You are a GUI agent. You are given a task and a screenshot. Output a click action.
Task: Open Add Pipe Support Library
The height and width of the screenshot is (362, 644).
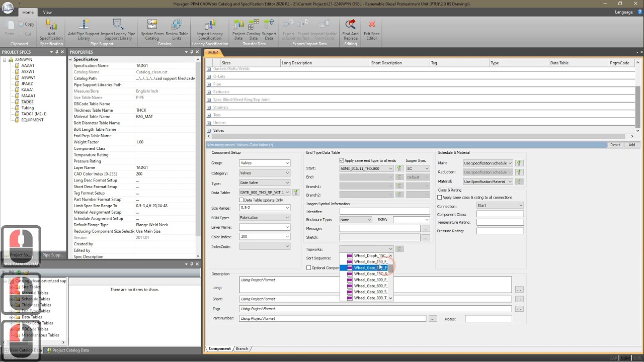pos(84,24)
